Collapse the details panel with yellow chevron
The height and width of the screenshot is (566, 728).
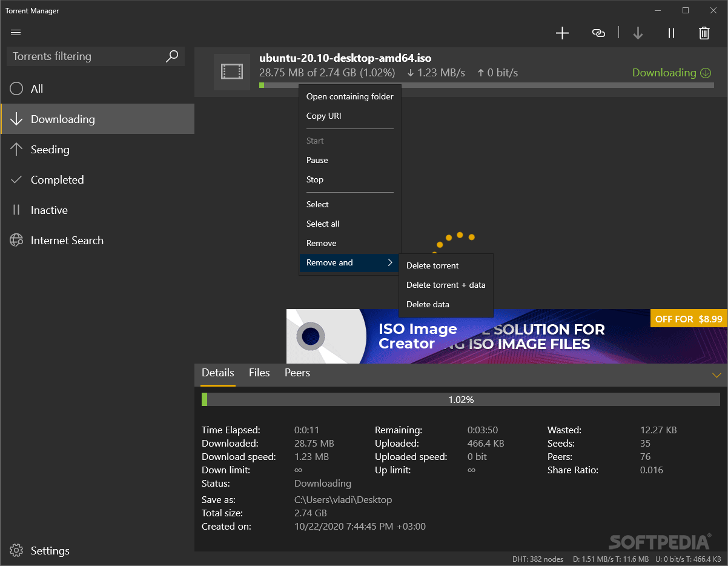click(x=716, y=375)
